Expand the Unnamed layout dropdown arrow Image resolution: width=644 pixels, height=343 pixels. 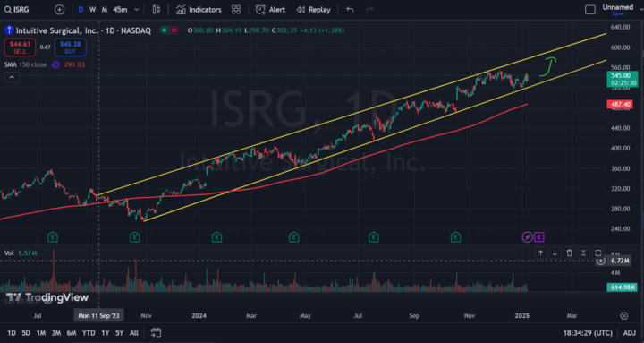click(x=640, y=9)
